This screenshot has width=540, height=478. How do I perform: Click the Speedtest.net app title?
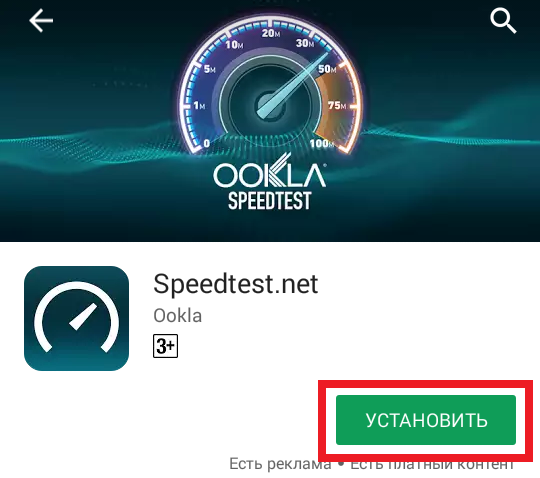[x=236, y=284]
